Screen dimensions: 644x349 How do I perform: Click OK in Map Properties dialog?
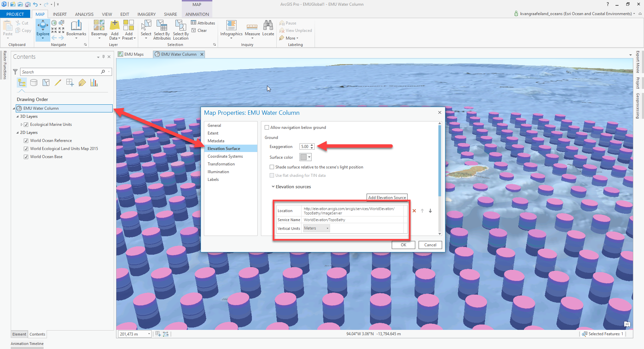click(404, 245)
